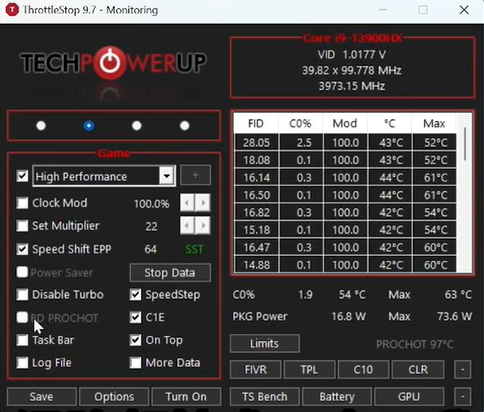This screenshot has height=412, width=484.
Task: Select the third profile radio button
Action: tap(137, 126)
